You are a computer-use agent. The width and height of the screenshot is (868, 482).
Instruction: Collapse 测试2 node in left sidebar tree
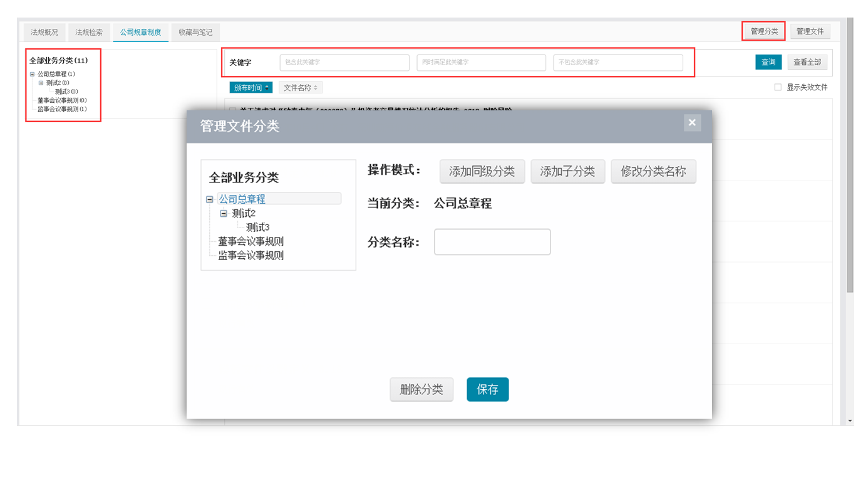[x=41, y=83]
